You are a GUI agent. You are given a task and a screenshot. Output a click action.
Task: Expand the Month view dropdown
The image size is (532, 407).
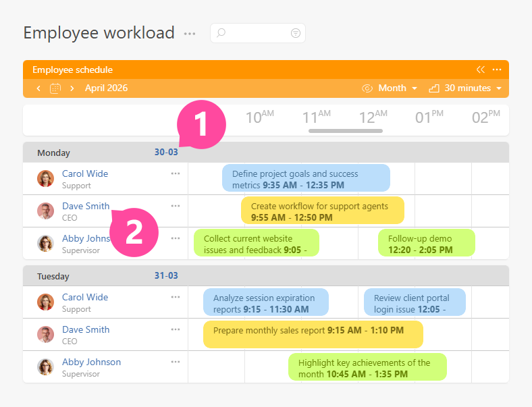click(397, 88)
